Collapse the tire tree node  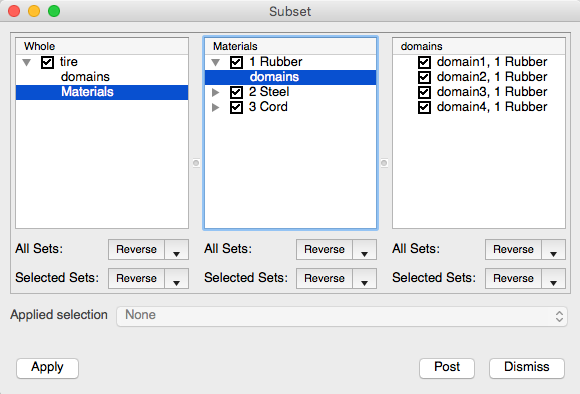tap(27, 63)
